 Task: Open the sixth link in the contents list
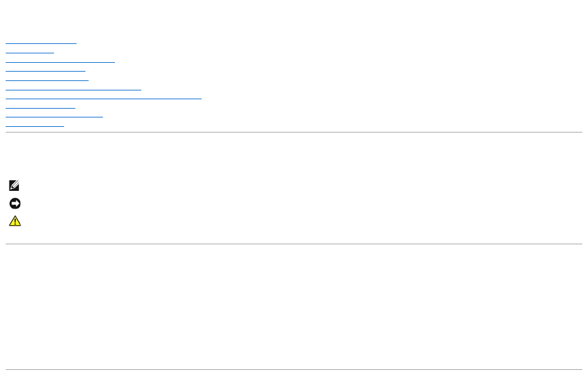coord(73,89)
